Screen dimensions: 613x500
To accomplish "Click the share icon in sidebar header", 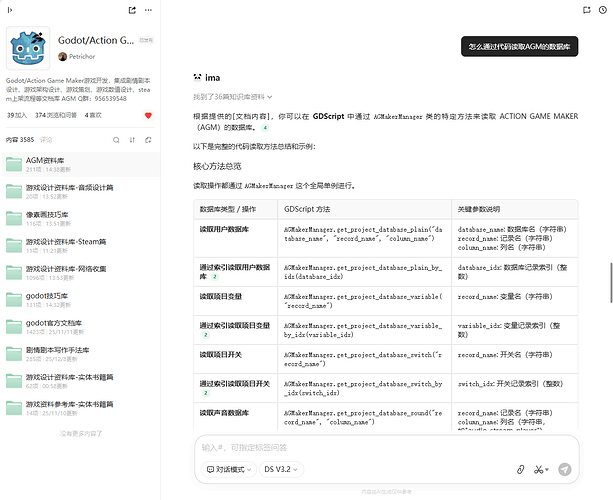I will click(x=133, y=10).
